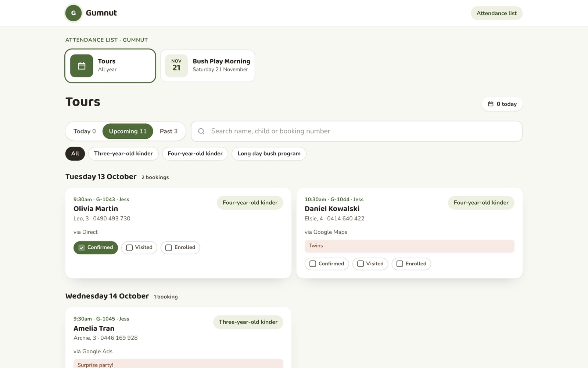Click the search magnifier icon
This screenshot has height=368, width=588.
pyautogui.click(x=201, y=131)
